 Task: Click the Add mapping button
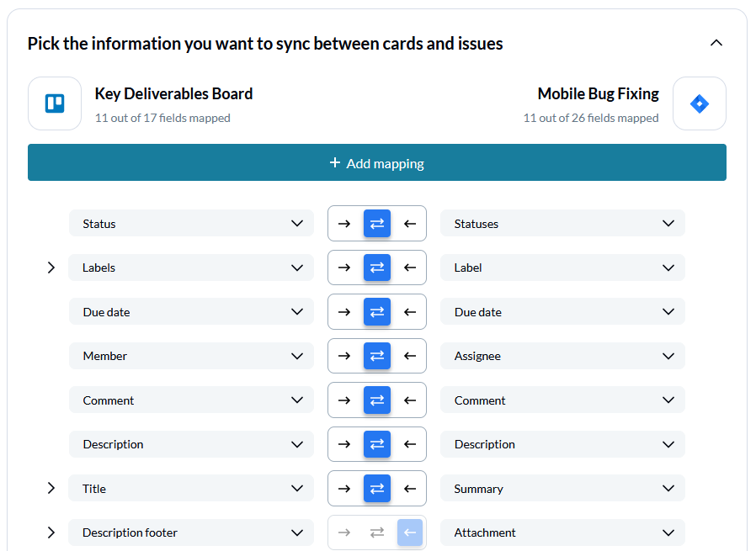pos(377,163)
